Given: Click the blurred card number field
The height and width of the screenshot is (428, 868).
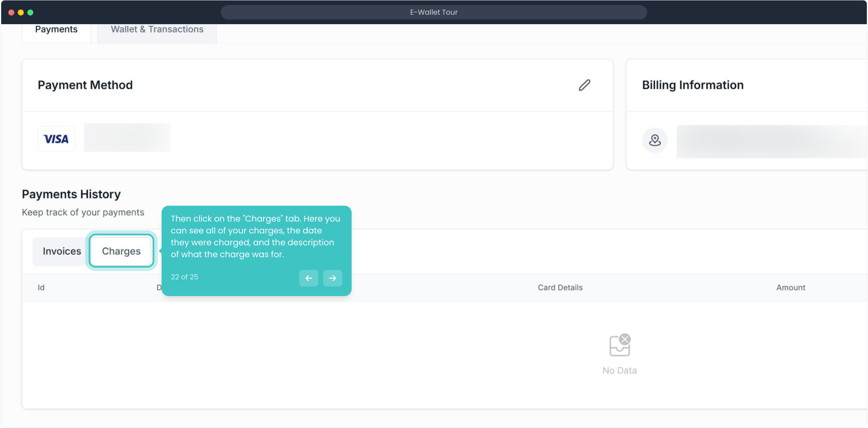Looking at the screenshot, I should [128, 138].
